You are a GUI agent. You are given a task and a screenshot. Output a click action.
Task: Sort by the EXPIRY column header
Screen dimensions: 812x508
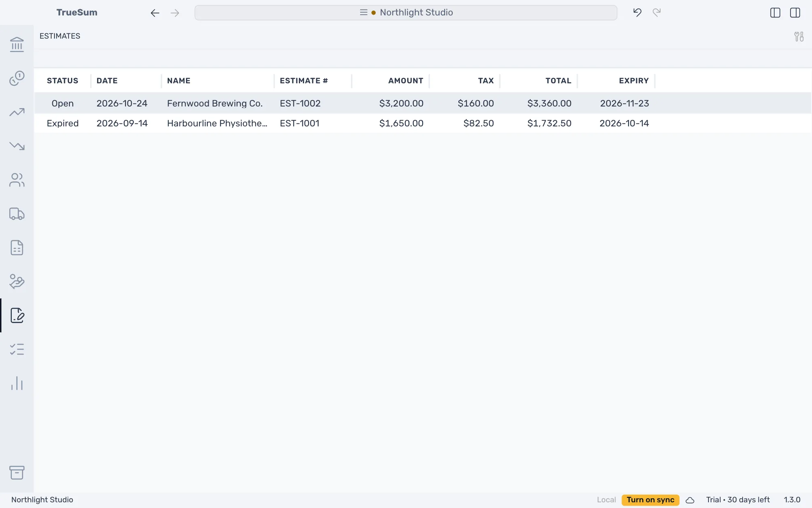coord(634,80)
